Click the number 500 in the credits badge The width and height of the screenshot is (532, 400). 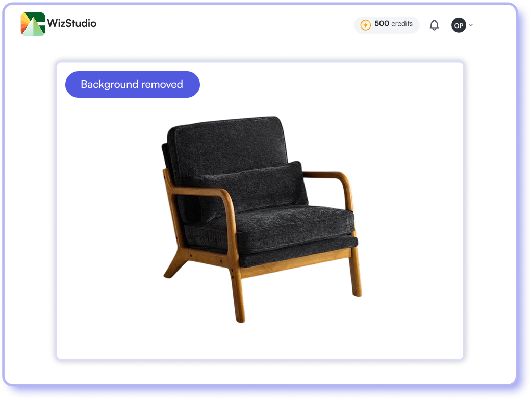tap(382, 24)
